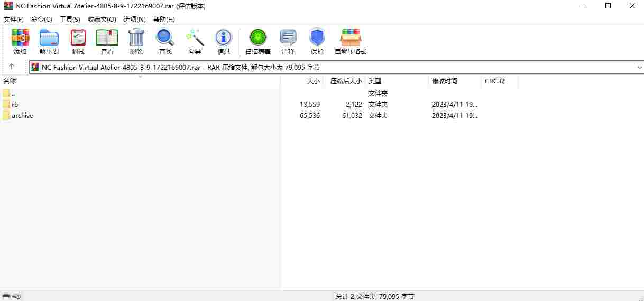Viewport: 644px width, 301px height.
Task: Click the SFX (自解压格式) icon
Action: click(351, 37)
